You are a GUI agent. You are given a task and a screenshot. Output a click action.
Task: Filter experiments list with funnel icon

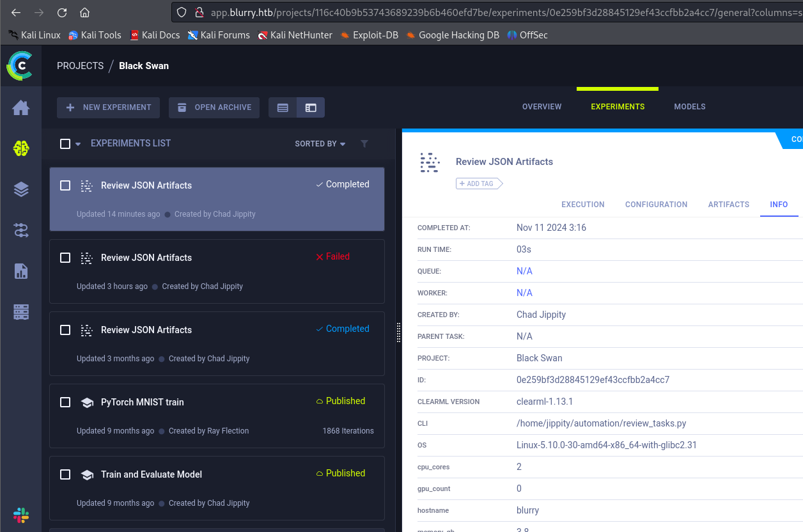tap(364, 144)
